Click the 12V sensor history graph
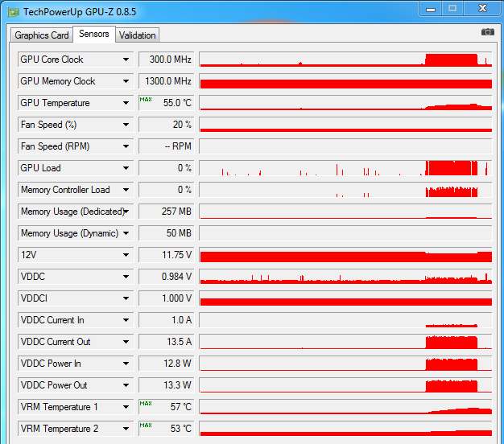 click(x=345, y=255)
